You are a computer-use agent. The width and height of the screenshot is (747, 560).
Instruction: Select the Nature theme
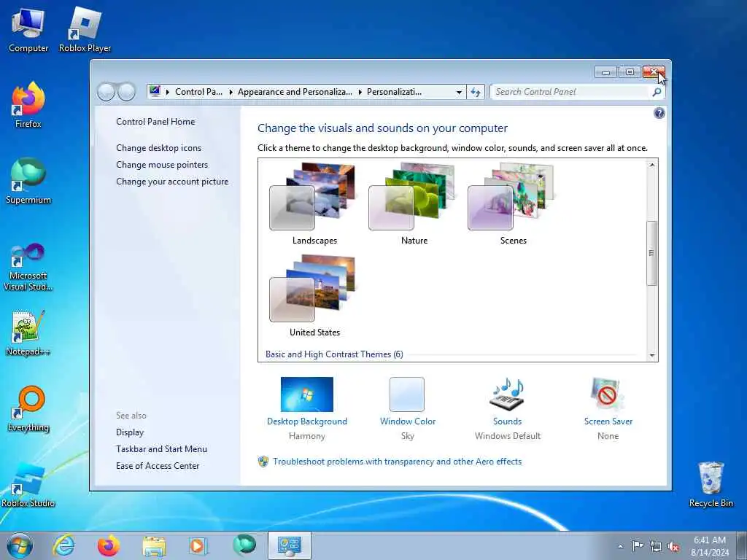pos(413,204)
